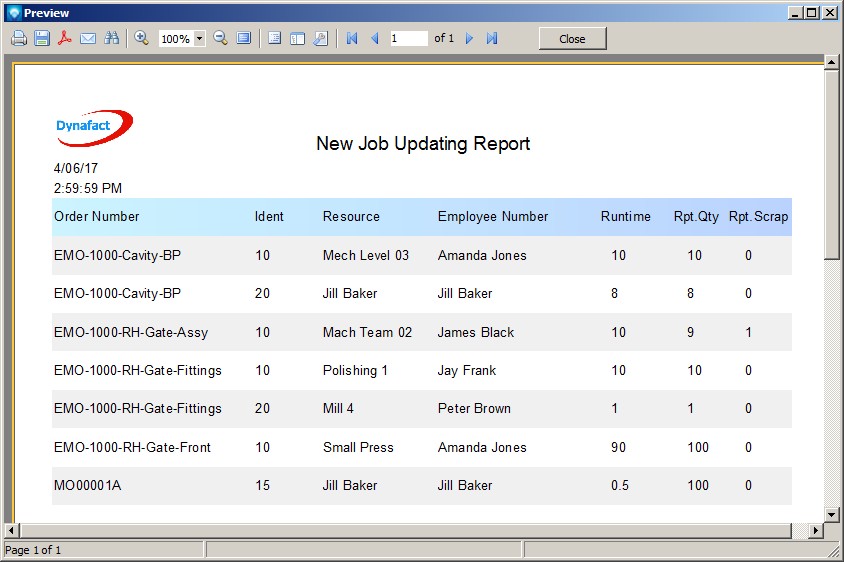Click the Dynafact logo in the report

pyautogui.click(x=94, y=127)
